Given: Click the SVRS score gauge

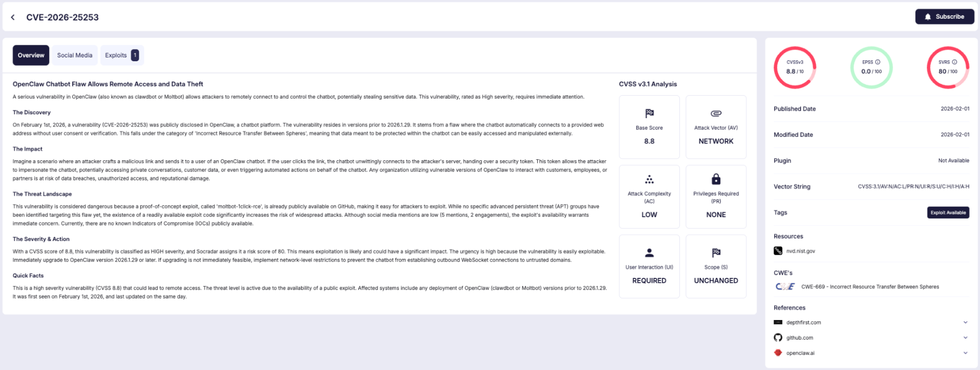Looking at the screenshot, I should (x=948, y=68).
